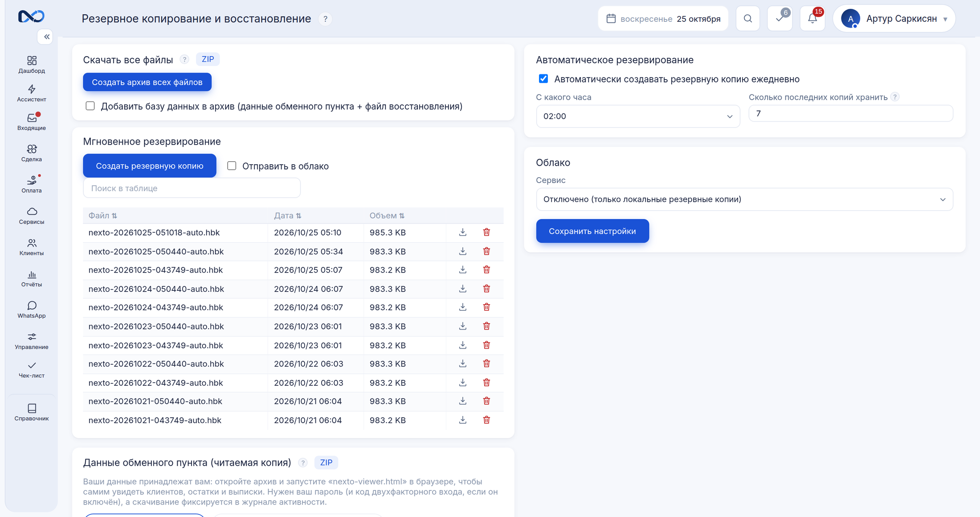Open Управление in sidebar
The height and width of the screenshot is (517, 980).
pyautogui.click(x=32, y=341)
